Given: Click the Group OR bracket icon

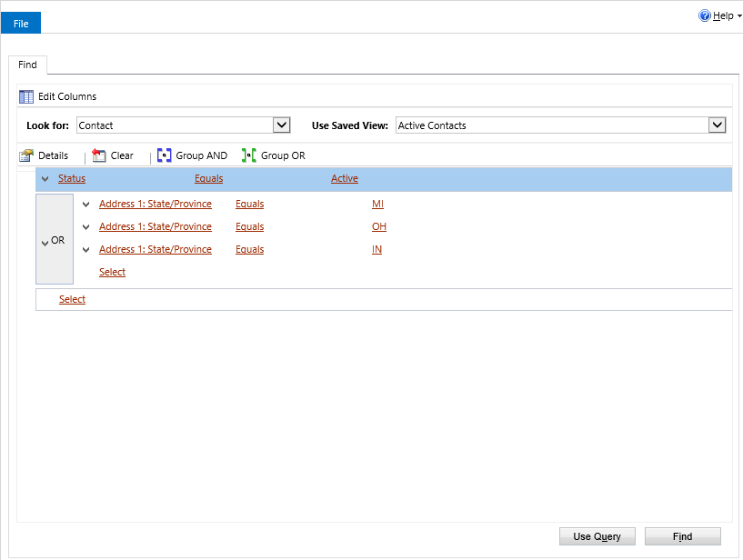Looking at the screenshot, I should (x=249, y=155).
